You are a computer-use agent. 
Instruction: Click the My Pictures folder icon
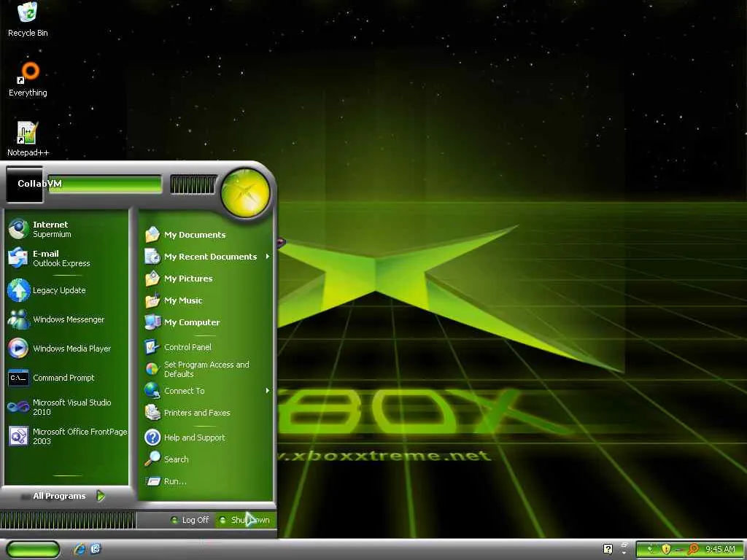point(152,278)
